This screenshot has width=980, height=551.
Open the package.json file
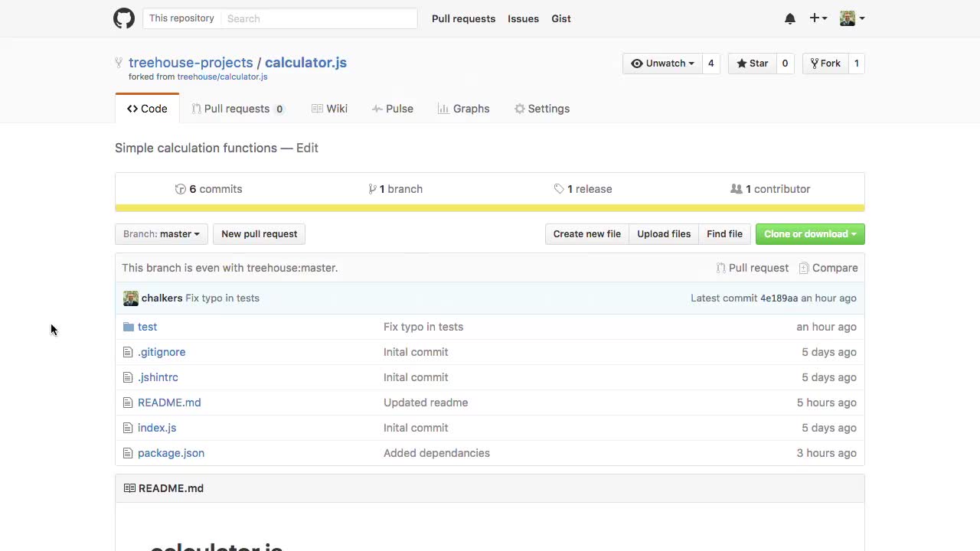171,453
